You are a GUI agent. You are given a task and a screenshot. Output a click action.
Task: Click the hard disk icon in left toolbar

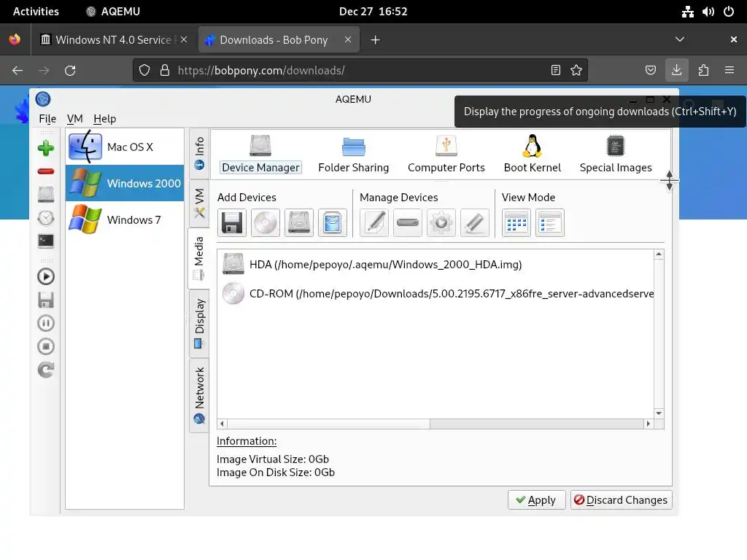pos(46,194)
